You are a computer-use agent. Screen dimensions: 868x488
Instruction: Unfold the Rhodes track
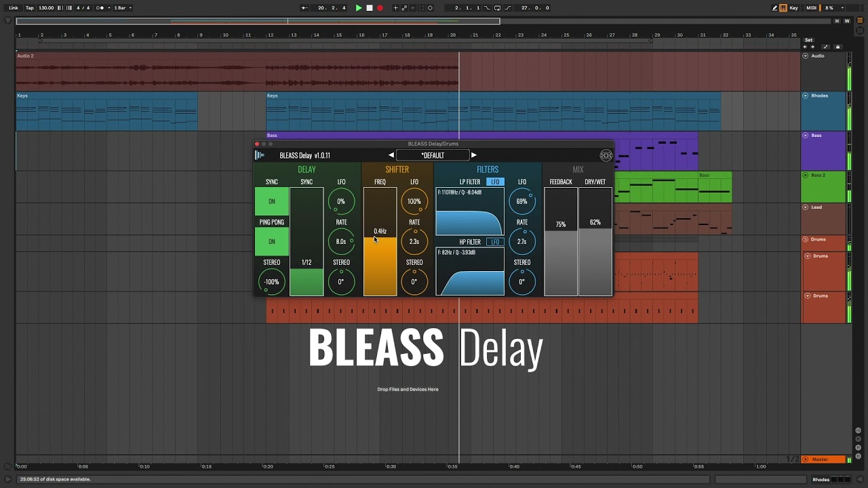tap(806, 96)
